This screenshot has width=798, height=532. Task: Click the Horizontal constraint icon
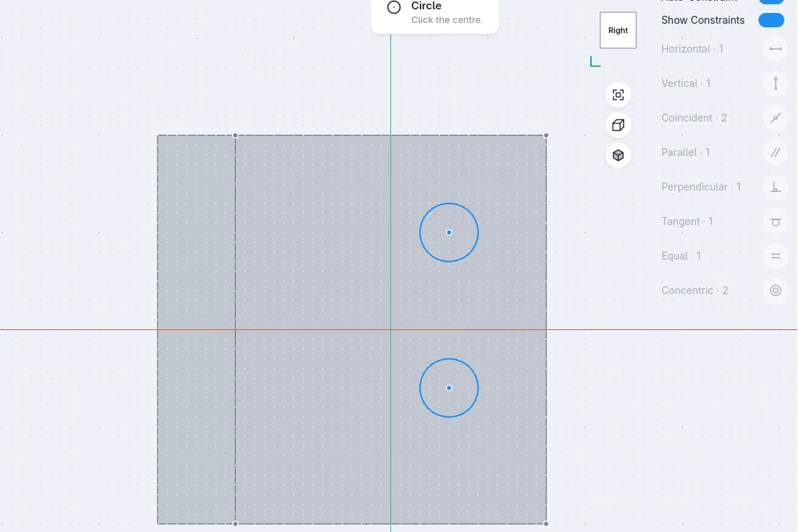775,49
